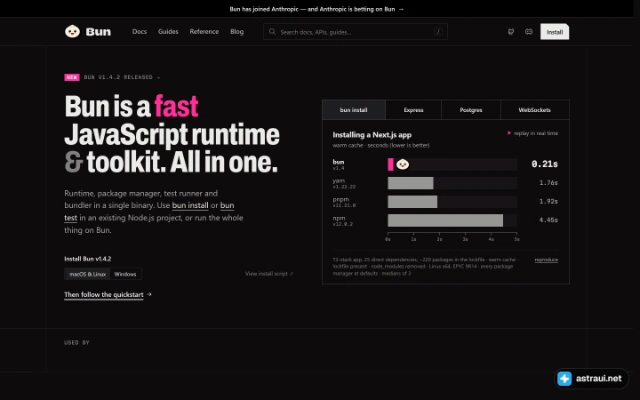640x400 pixels.
Task: Click the astraui.net plus badge icon
Action: [x=564, y=378]
